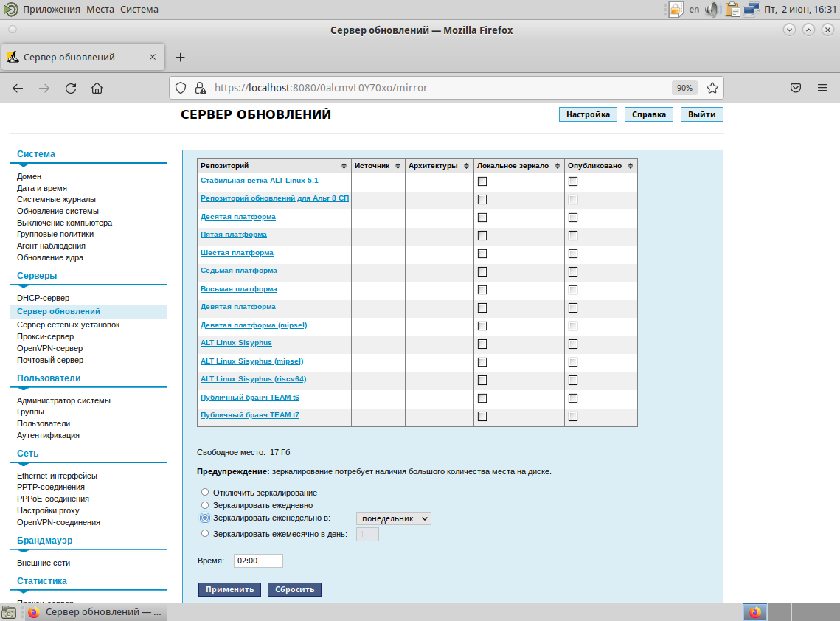Image resolution: width=840 pixels, height=621 pixels.
Task: Sort table by Репозиторий column
Action: point(274,165)
